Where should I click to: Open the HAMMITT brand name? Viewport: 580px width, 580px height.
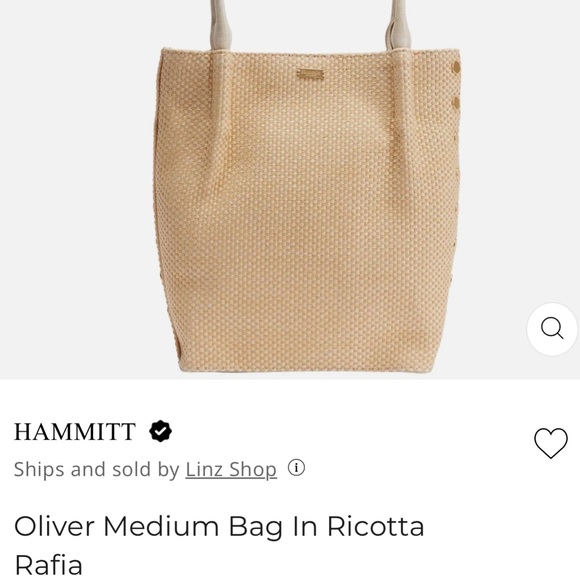[75, 432]
